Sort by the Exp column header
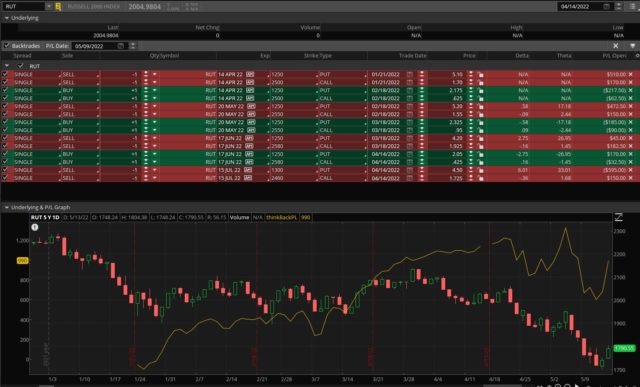This screenshot has width=640, height=387. click(x=265, y=56)
